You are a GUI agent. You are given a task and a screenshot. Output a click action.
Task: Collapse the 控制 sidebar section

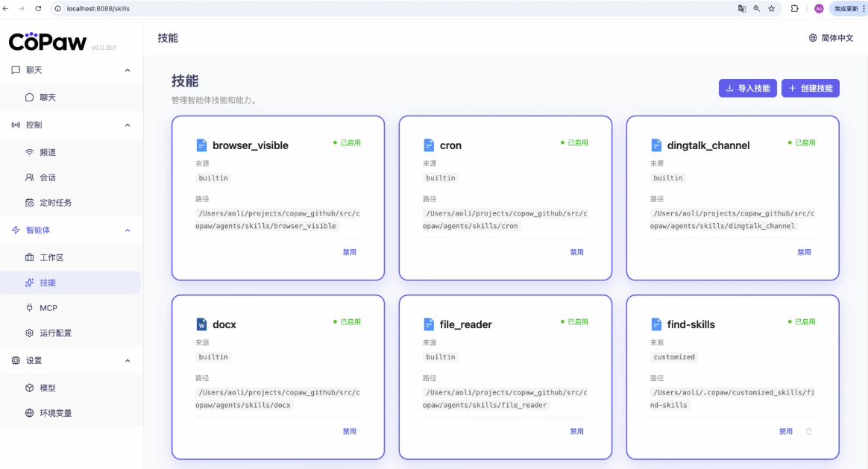point(128,125)
